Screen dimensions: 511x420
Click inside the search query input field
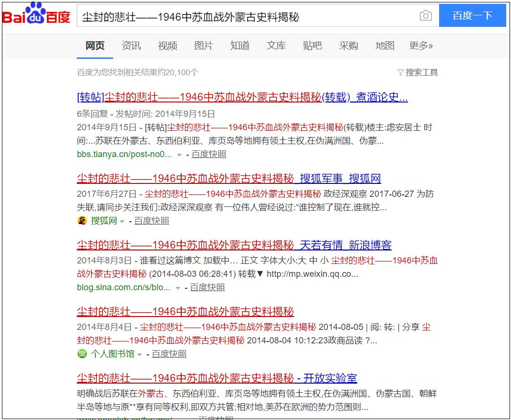240,15
